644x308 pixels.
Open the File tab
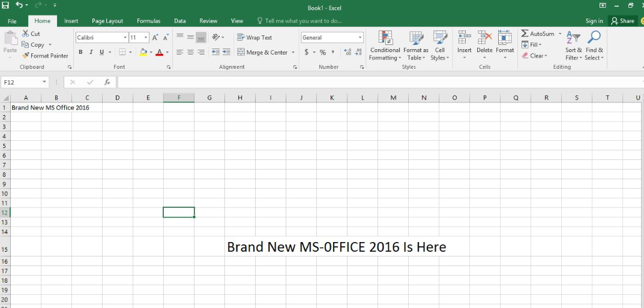[12, 21]
